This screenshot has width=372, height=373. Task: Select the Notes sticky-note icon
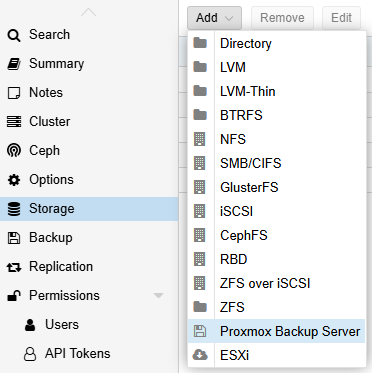coord(14,93)
